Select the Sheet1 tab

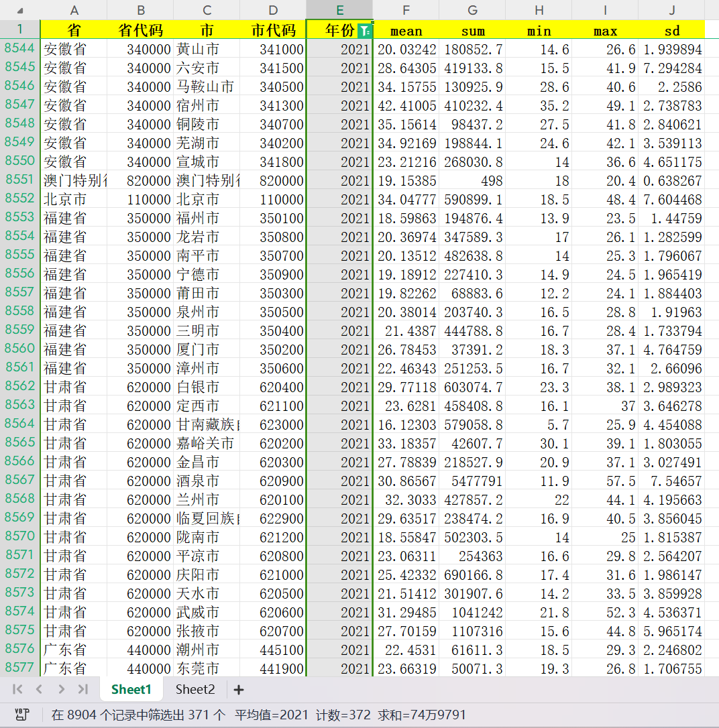click(x=131, y=689)
